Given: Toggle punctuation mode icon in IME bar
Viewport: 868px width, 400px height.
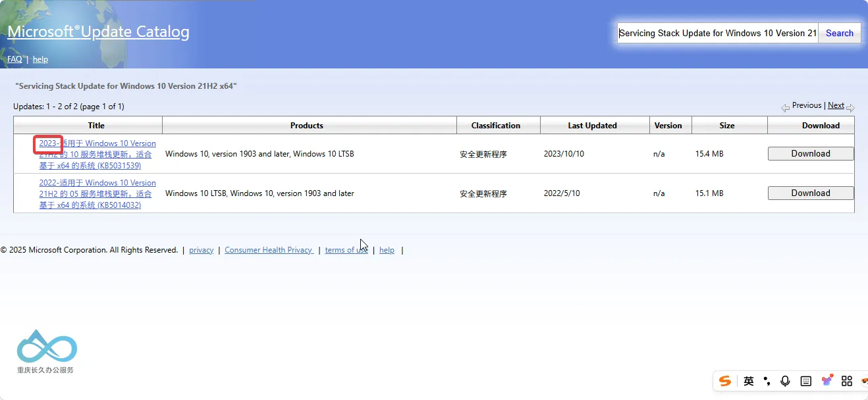Looking at the screenshot, I should pos(767,381).
